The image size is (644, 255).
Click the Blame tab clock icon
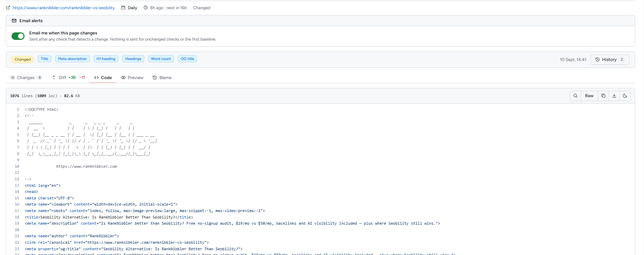[x=155, y=78]
